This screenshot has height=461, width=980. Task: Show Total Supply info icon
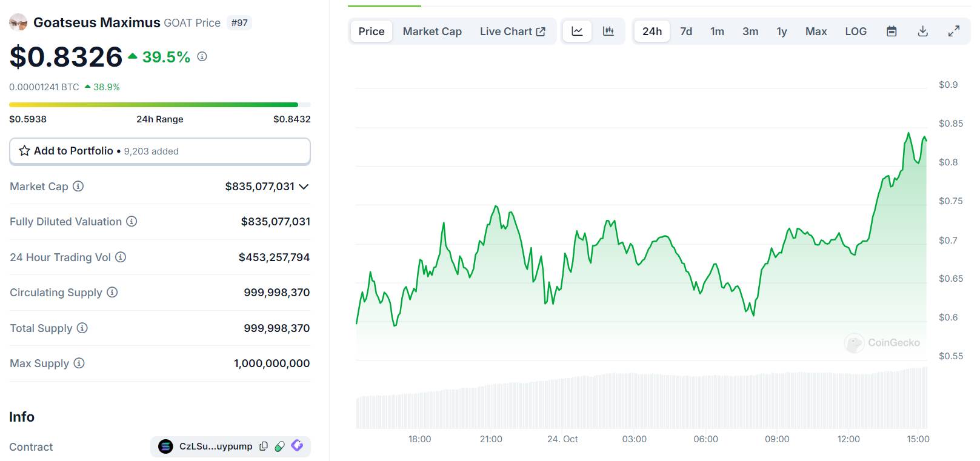pyautogui.click(x=82, y=328)
